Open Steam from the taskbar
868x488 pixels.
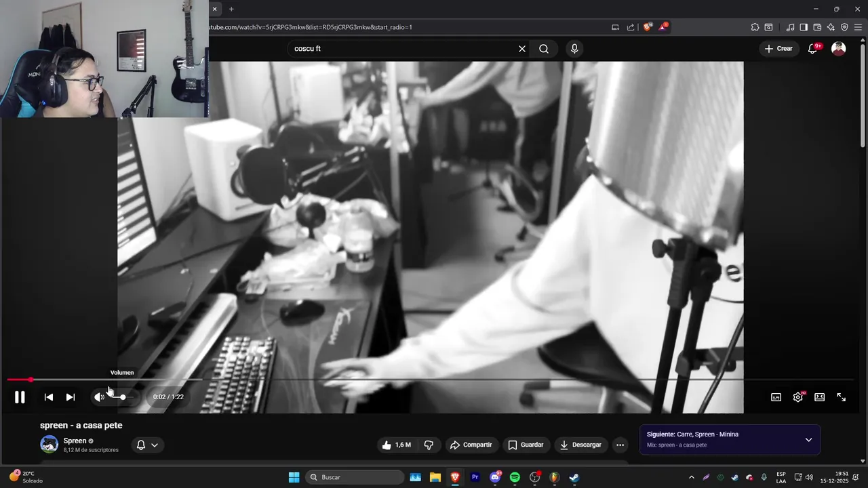coord(574,477)
